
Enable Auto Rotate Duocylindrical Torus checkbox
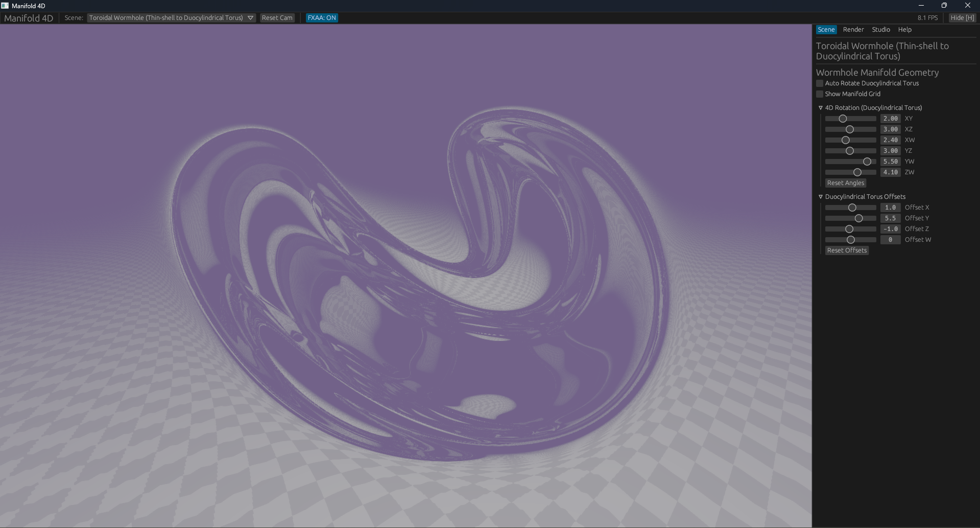click(x=820, y=83)
